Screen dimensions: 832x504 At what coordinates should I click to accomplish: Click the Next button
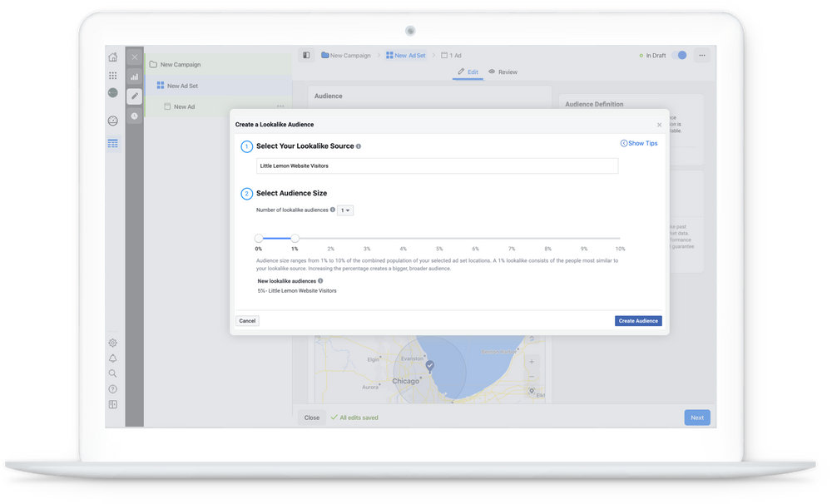coord(697,418)
